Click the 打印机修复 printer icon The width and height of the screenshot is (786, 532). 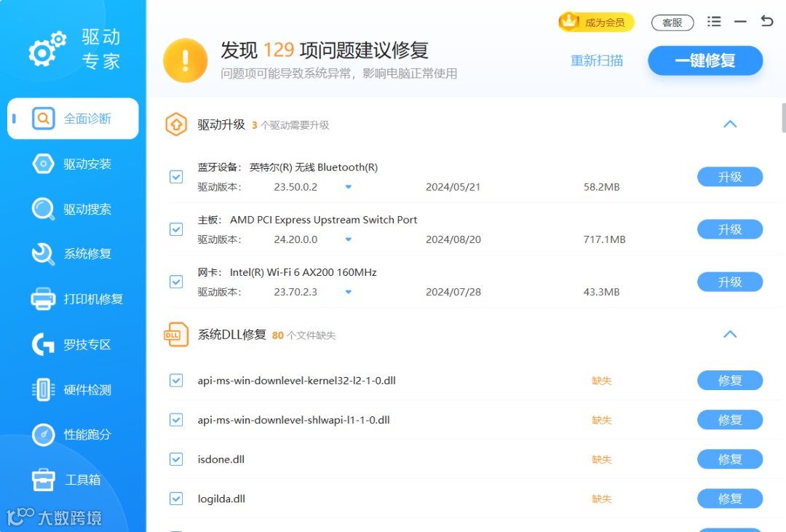point(43,299)
